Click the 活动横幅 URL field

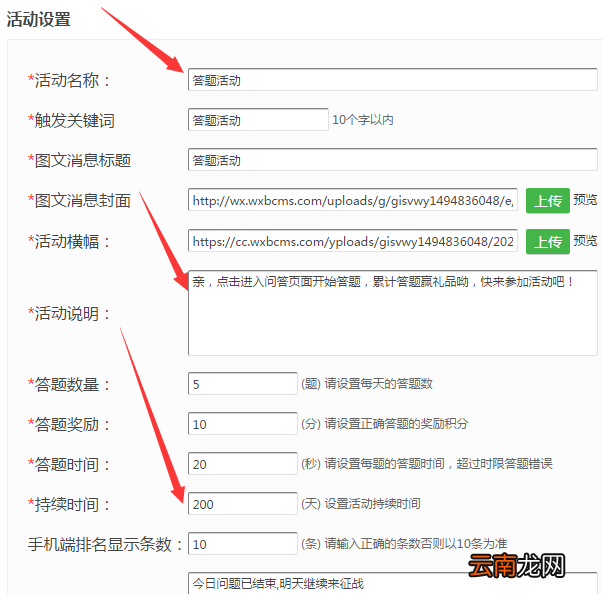(x=352, y=241)
